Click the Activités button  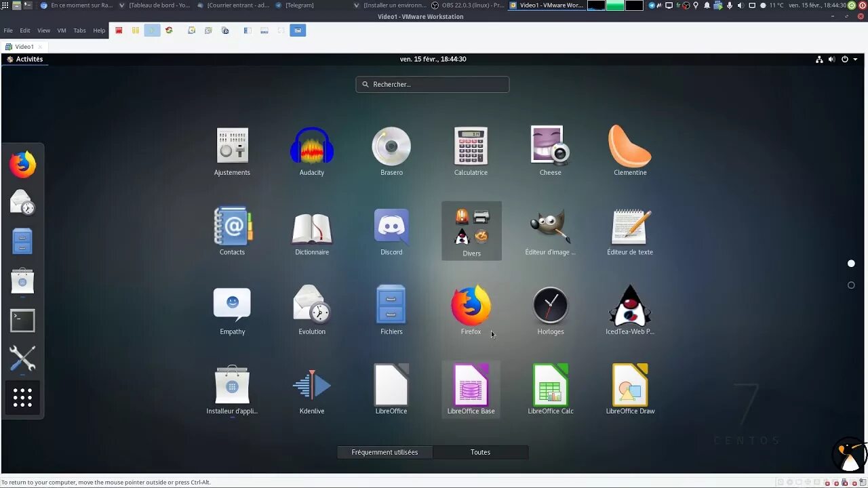coord(24,59)
